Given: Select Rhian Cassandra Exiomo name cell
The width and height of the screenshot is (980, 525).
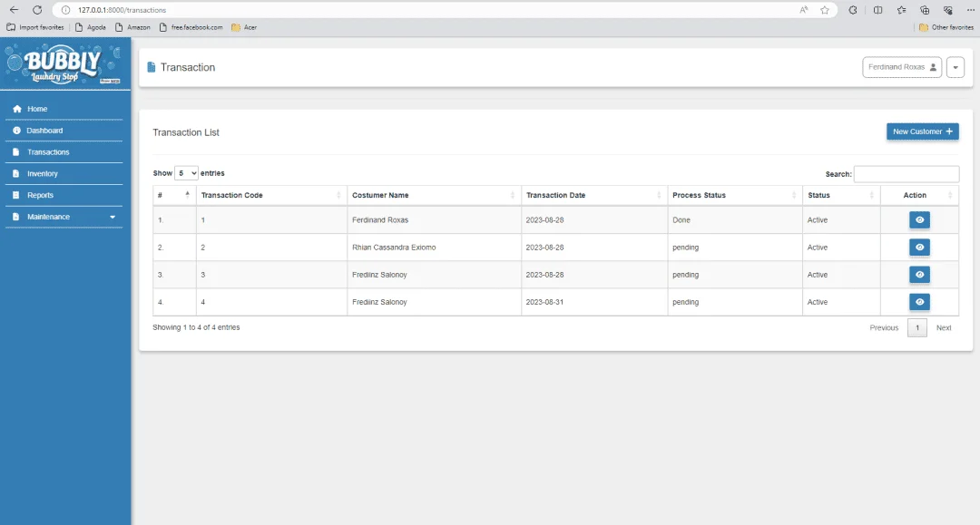Looking at the screenshot, I should tap(434, 248).
